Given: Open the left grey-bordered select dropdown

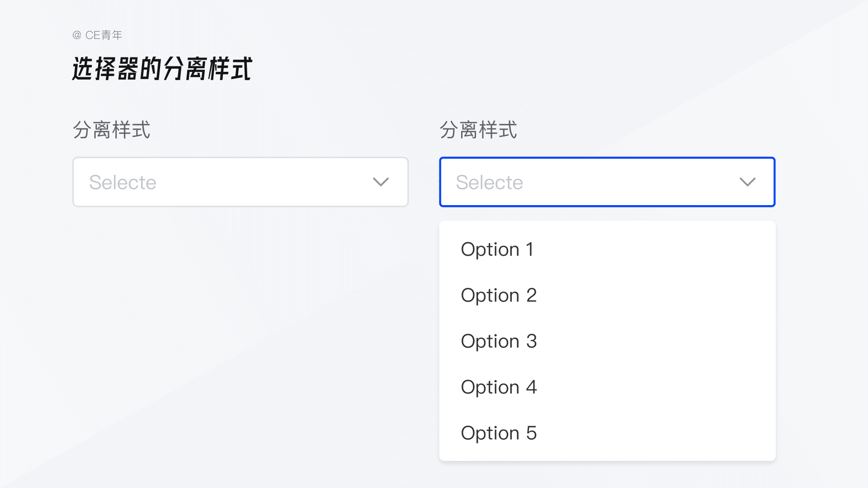Looking at the screenshot, I should 240,182.
